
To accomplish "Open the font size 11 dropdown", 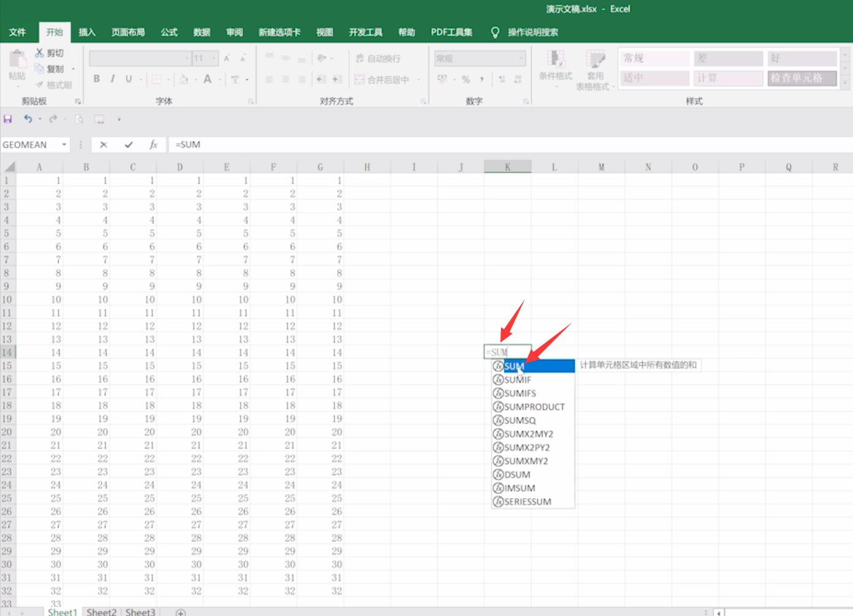I will click(214, 58).
